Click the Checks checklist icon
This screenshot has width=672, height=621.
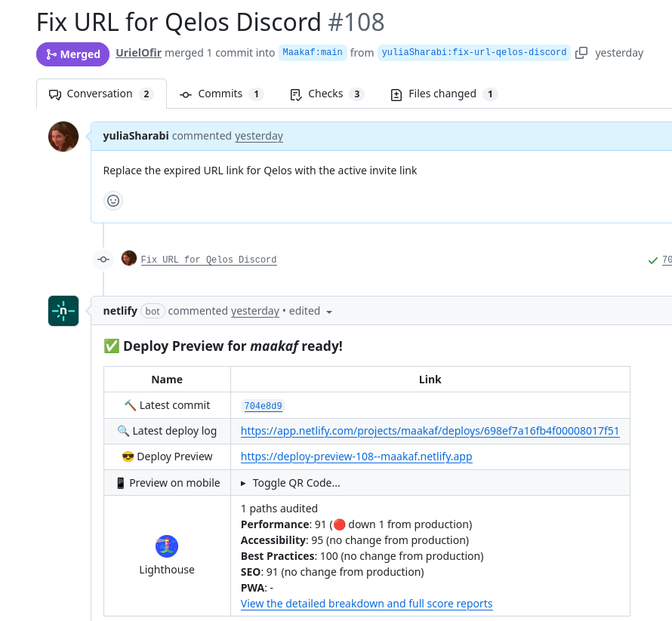[x=295, y=94]
